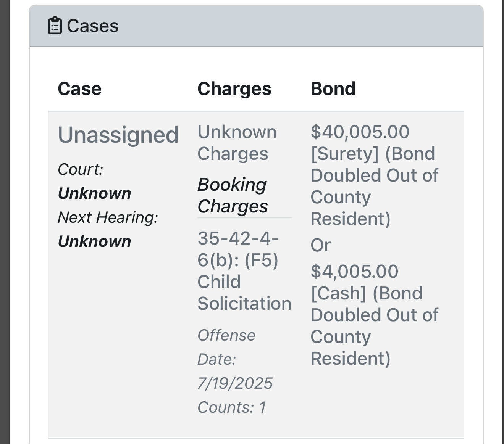Click the $4,005.00 Cash bond amount
Viewport: 504px width, 444px height.
(354, 272)
